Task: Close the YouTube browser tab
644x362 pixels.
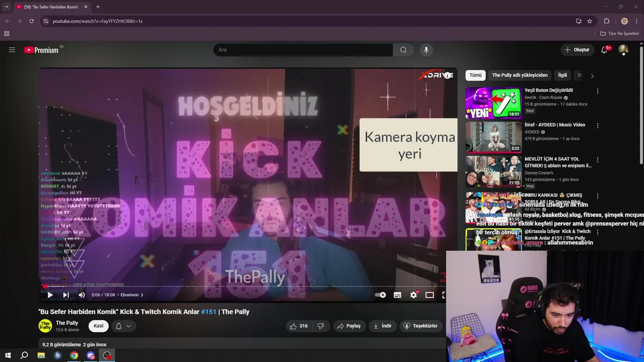Action: pos(86,7)
